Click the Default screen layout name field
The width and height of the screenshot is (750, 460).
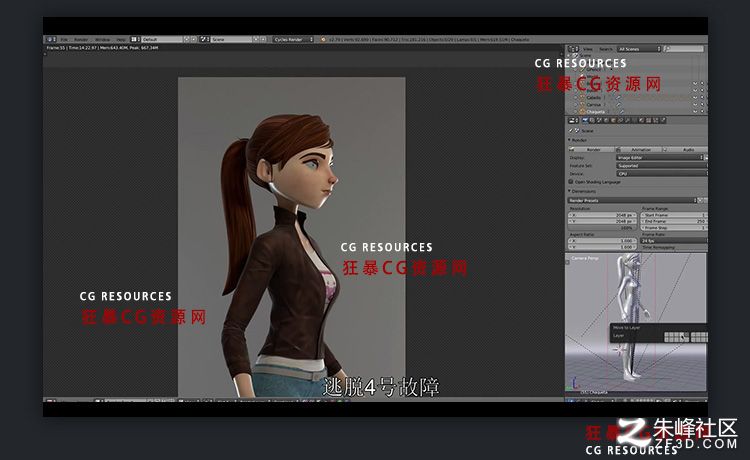[x=162, y=39]
